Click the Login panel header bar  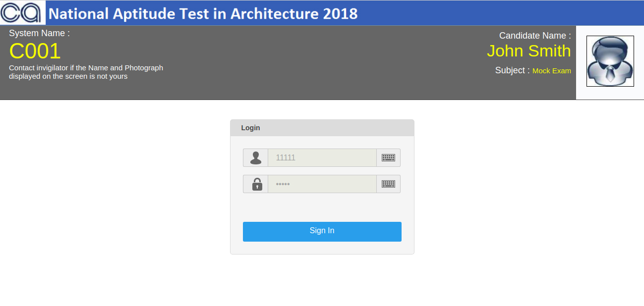click(322, 128)
